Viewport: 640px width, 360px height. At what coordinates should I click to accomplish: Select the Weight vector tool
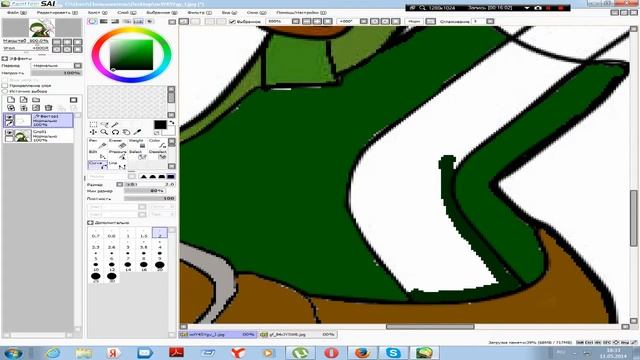(137, 144)
